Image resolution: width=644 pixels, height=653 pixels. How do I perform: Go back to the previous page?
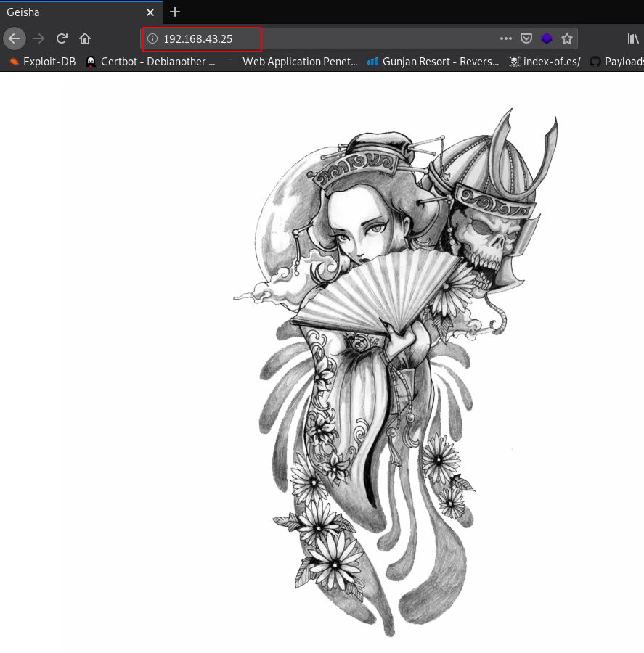tap(15, 38)
